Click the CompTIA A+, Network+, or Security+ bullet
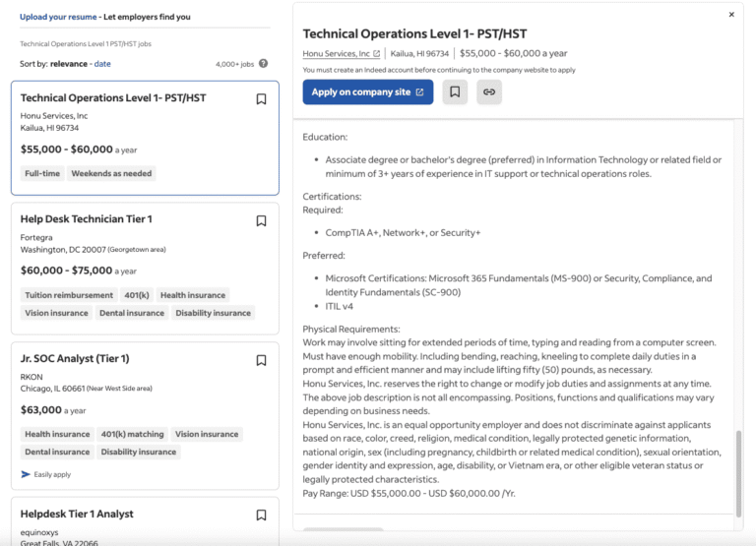This screenshot has width=756, height=546. [x=403, y=233]
